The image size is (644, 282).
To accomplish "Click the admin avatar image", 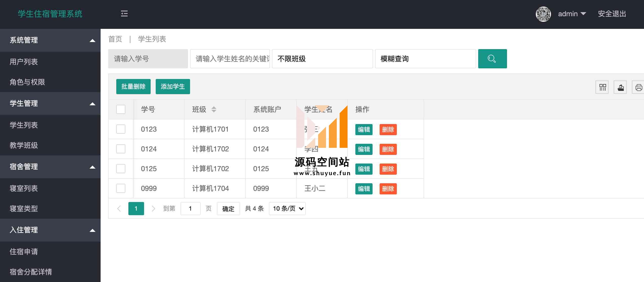I will tap(543, 14).
